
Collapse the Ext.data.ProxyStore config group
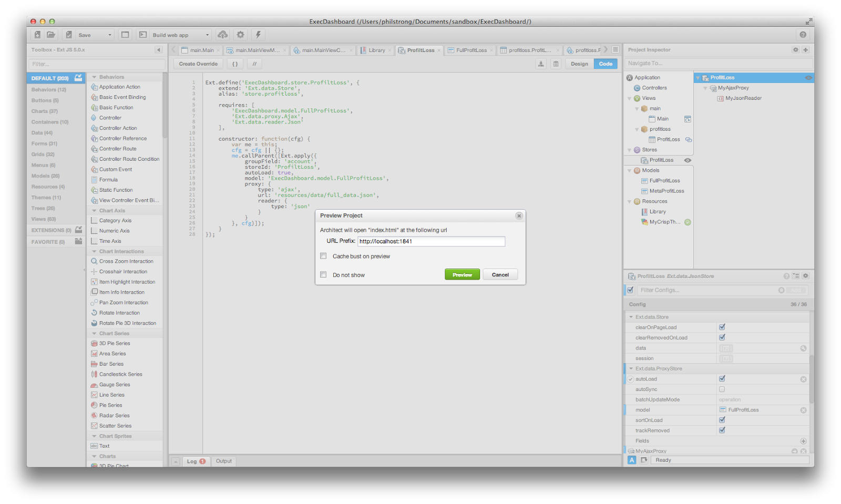point(631,368)
